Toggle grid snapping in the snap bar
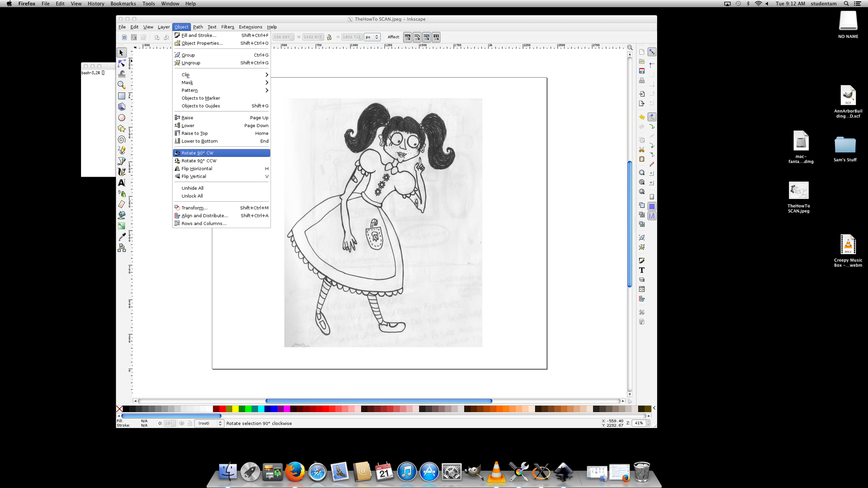 pyautogui.click(x=652, y=206)
